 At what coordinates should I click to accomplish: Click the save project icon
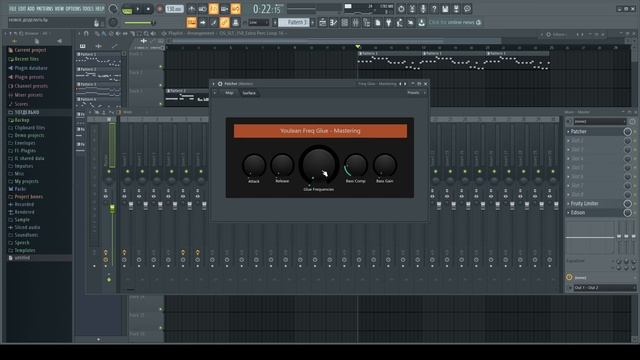pos(445,9)
